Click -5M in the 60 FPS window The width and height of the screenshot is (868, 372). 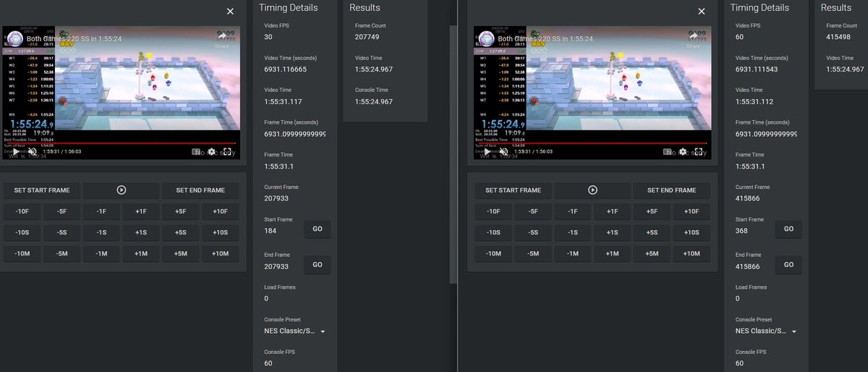point(532,253)
